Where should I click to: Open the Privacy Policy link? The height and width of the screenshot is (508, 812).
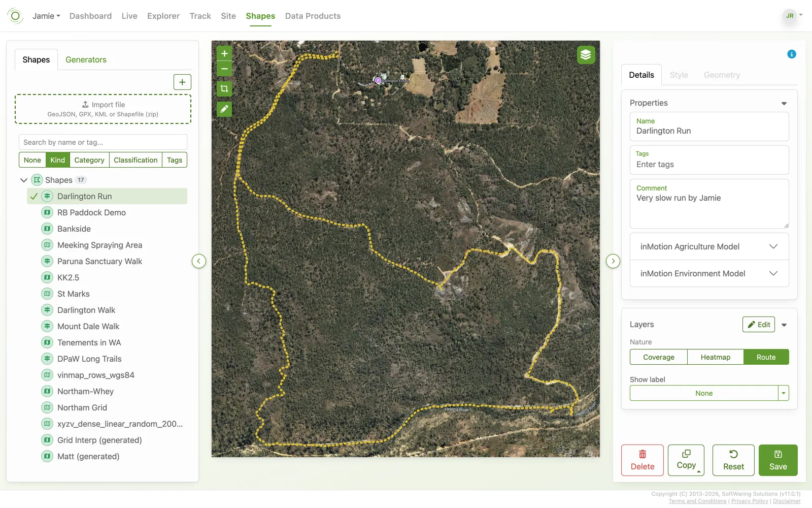(x=750, y=501)
